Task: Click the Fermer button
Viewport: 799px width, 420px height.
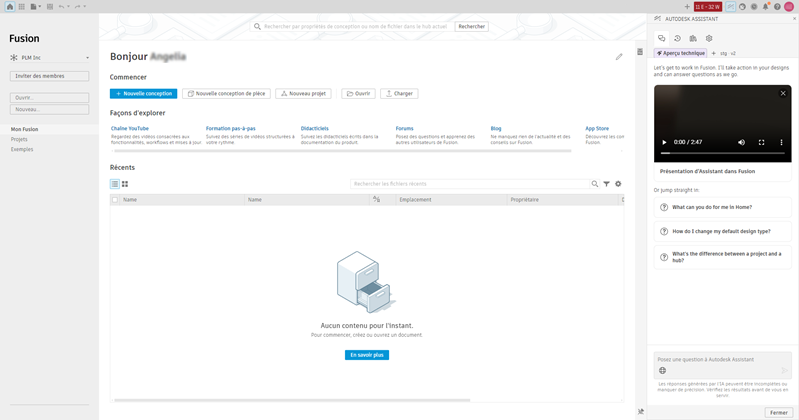Action: (x=779, y=412)
